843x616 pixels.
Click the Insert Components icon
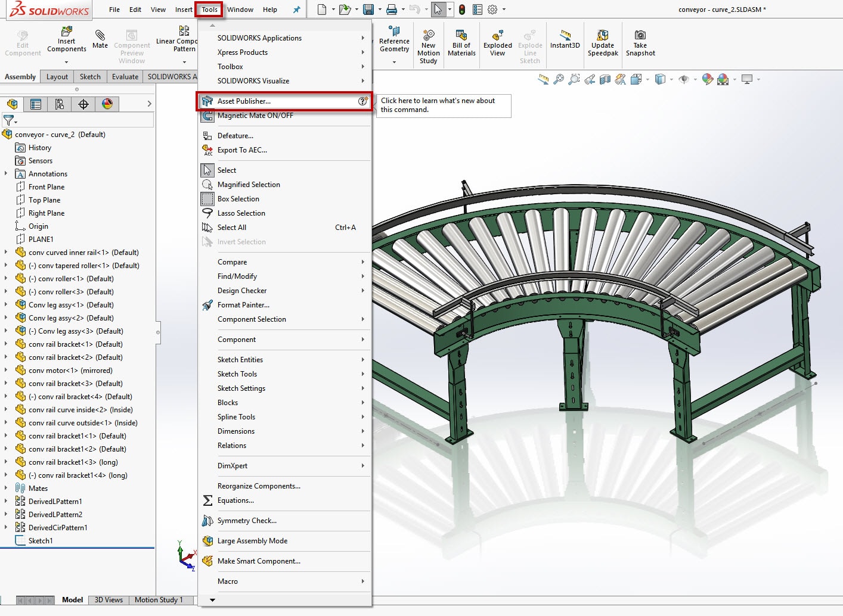[x=67, y=32]
